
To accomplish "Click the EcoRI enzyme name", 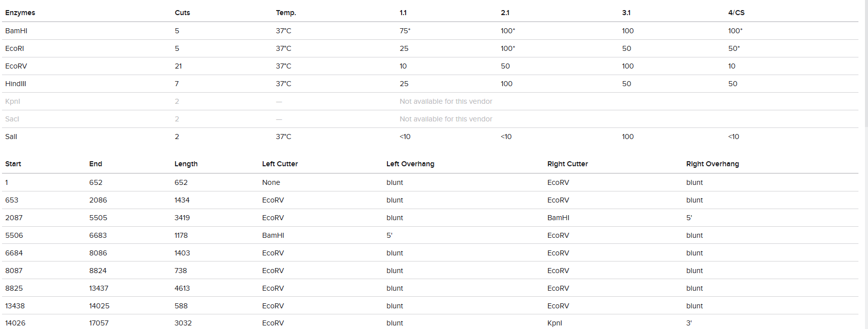I will pyautogui.click(x=15, y=48).
